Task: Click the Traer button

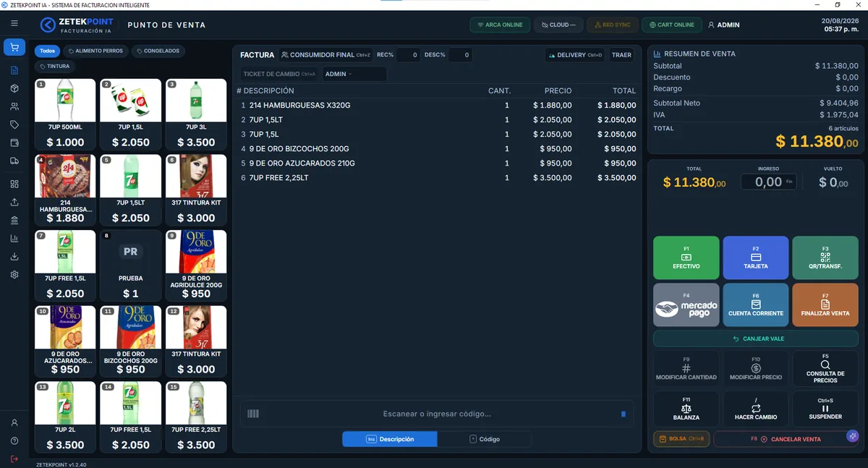Action: [621, 55]
